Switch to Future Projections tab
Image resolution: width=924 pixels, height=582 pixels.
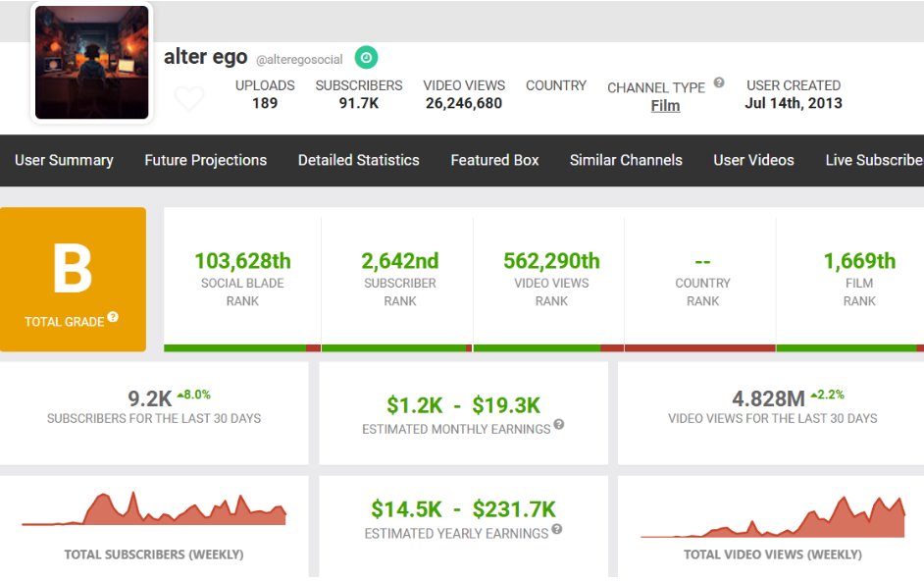coord(205,160)
